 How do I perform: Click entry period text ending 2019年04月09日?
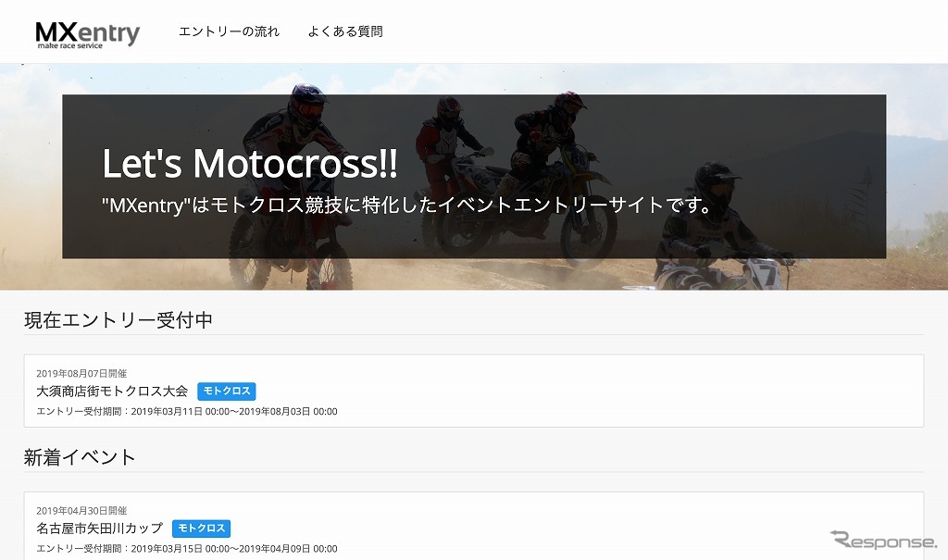[186, 549]
